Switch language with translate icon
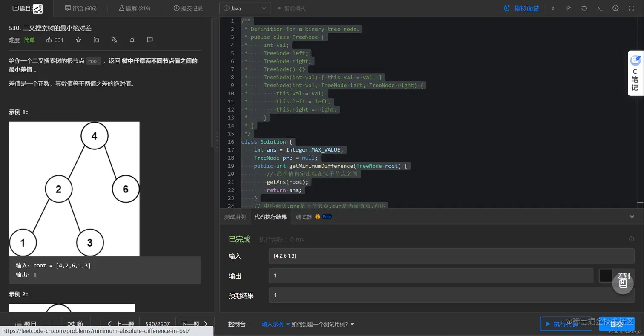Viewport: 644px width, 336px height. point(114,40)
